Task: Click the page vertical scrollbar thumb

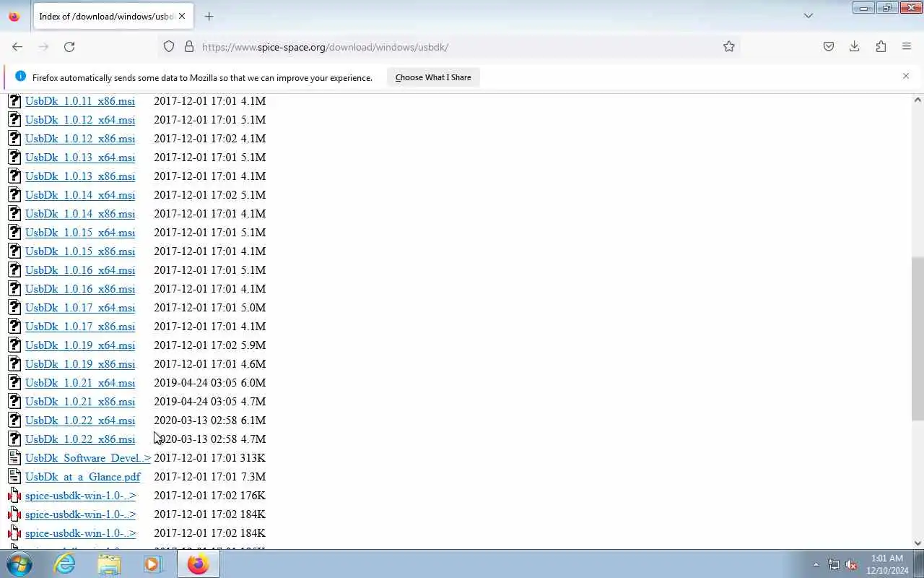Action: (x=918, y=338)
